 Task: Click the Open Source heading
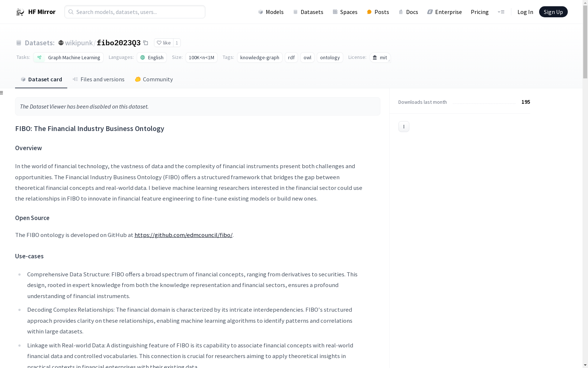tap(32, 218)
